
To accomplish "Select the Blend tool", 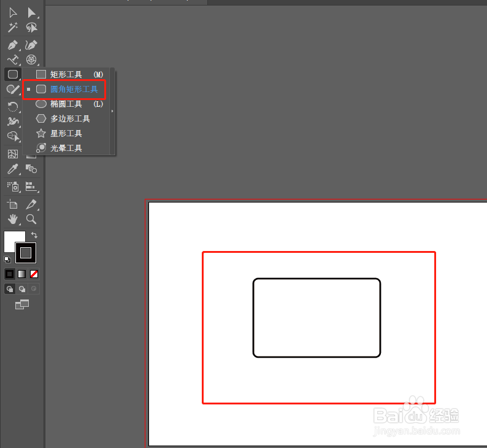I will coord(31,169).
